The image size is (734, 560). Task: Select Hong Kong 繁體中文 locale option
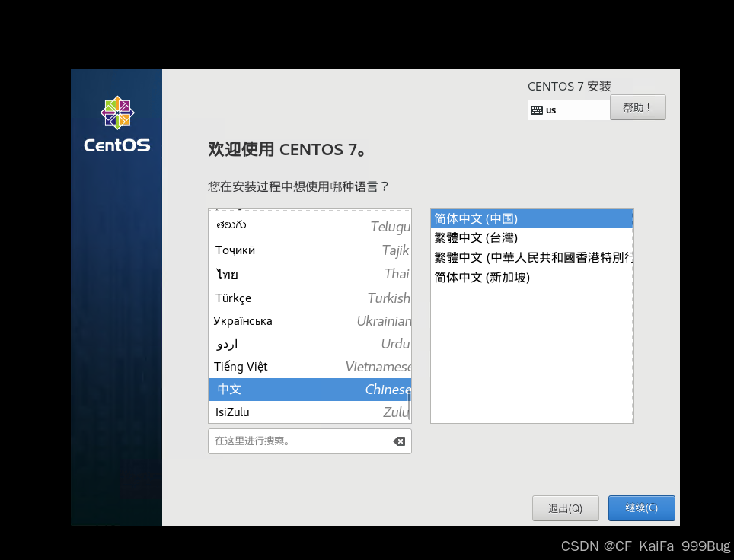(531, 258)
